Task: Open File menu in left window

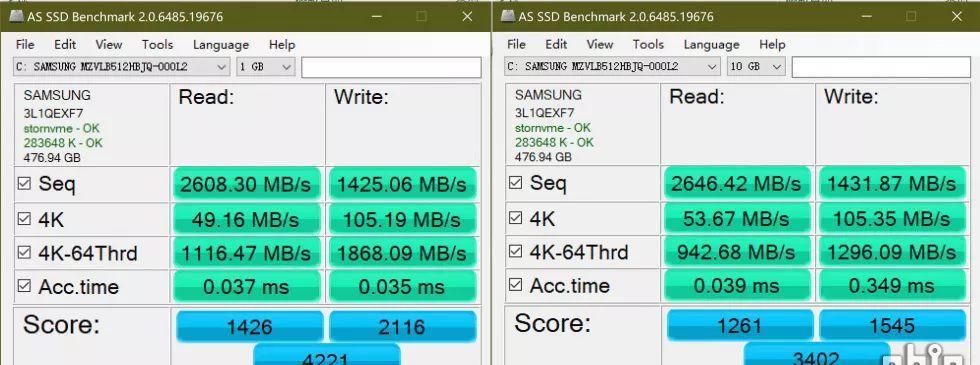Action: pos(25,44)
